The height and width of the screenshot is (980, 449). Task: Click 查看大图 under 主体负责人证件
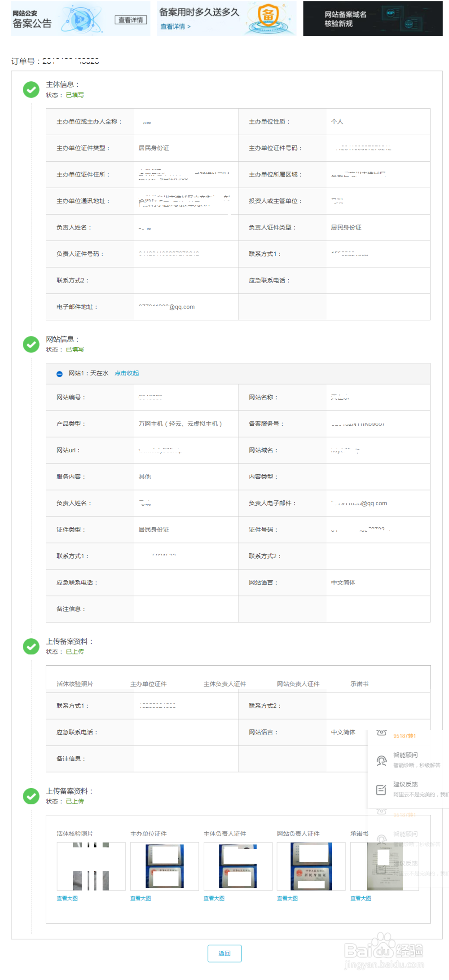pos(214,898)
